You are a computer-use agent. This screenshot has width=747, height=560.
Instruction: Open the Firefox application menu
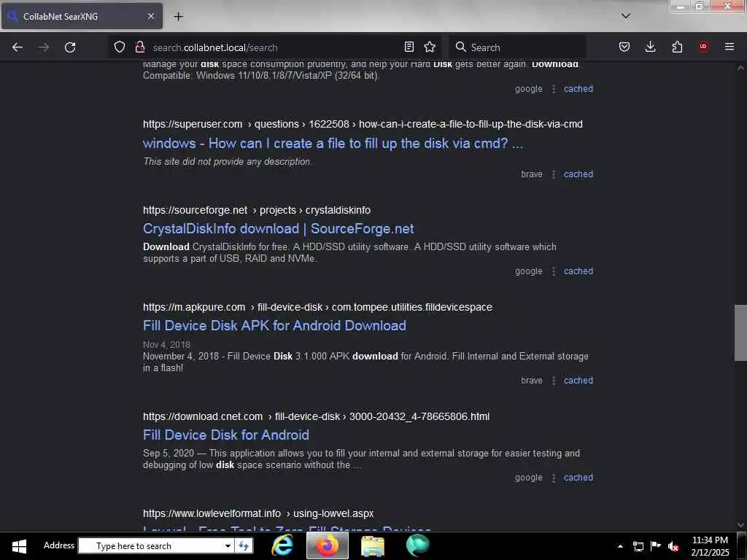point(729,47)
